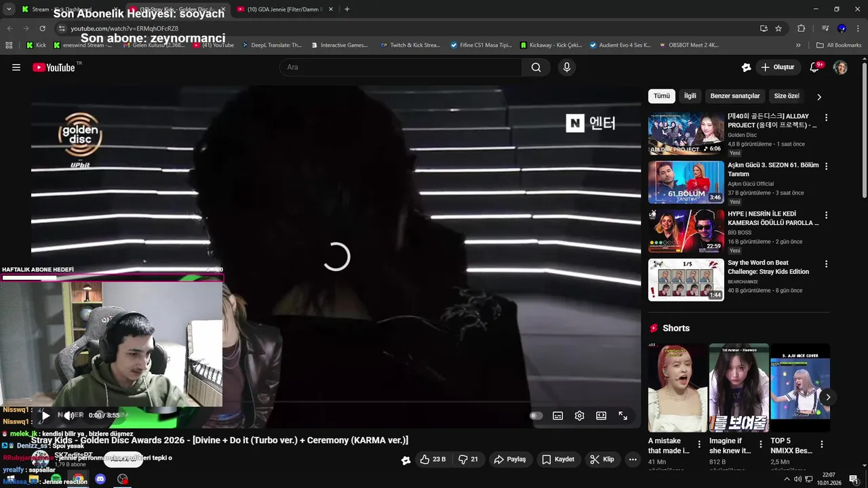Reload the page
868x488 pixels.
coord(42,28)
